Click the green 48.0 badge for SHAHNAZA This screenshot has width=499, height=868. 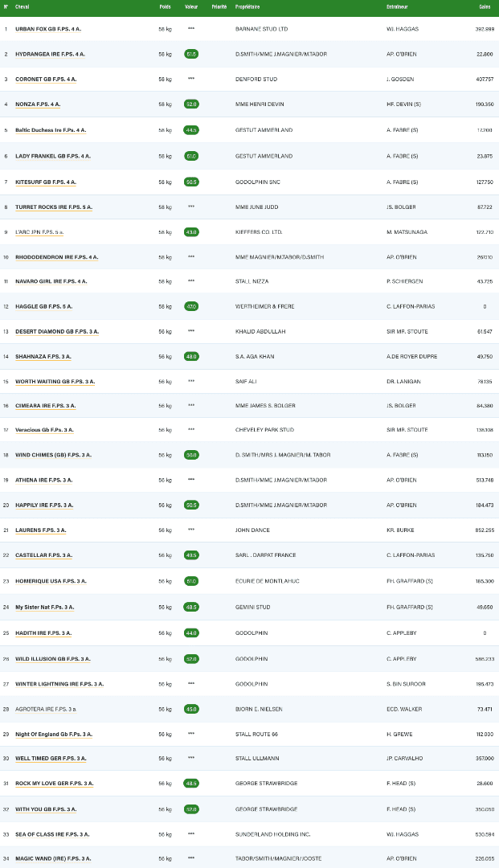tap(191, 357)
